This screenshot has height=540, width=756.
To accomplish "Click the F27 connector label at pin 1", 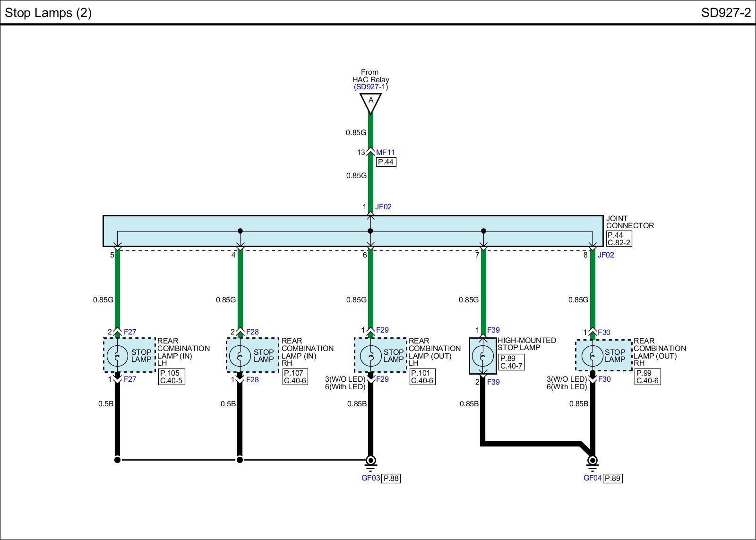I will coord(130,379).
